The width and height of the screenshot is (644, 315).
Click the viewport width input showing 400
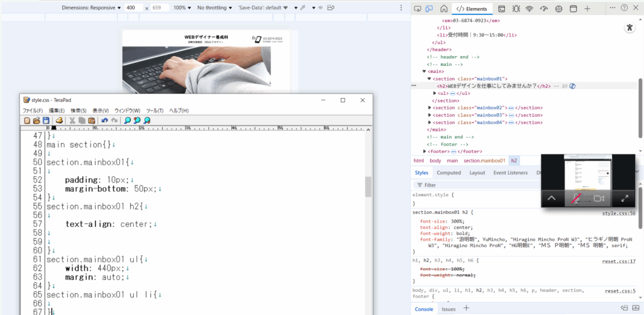tap(132, 8)
